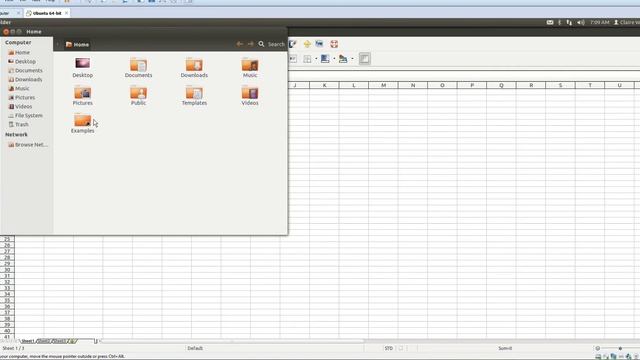The image size is (640, 360).
Task: Open the network indicator in top panel
Action: pos(569,22)
